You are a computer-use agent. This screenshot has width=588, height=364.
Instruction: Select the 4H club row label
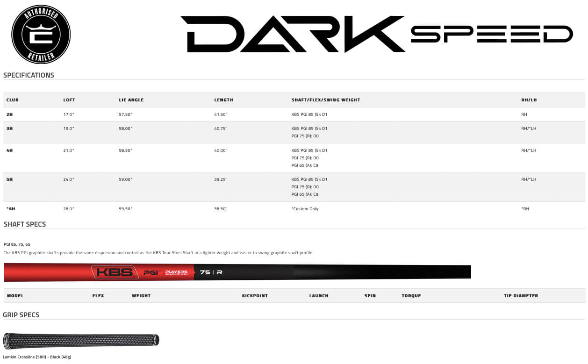tap(10, 150)
